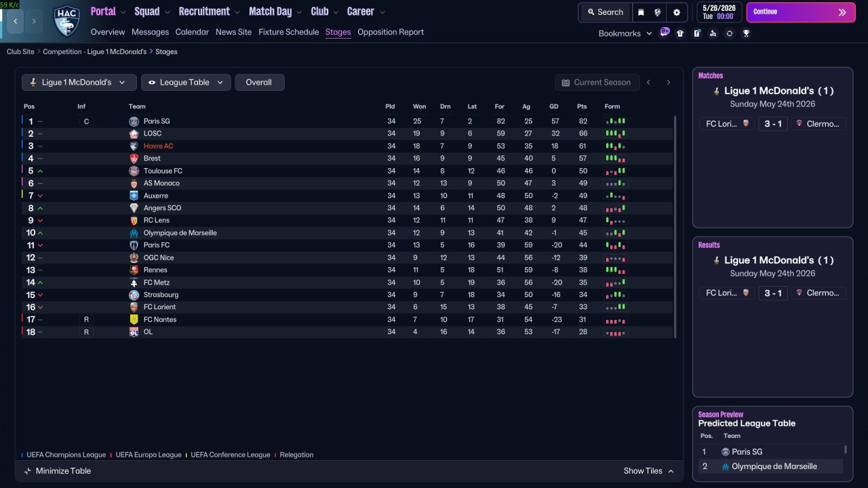Open the Opposition Report tab
868x488 pixels.
point(391,32)
